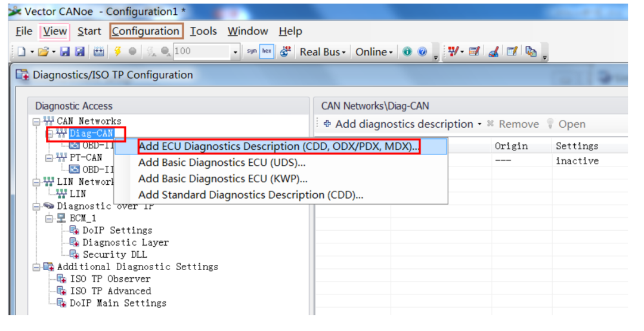Collapse the BCM_1 tree node

tap(49, 218)
